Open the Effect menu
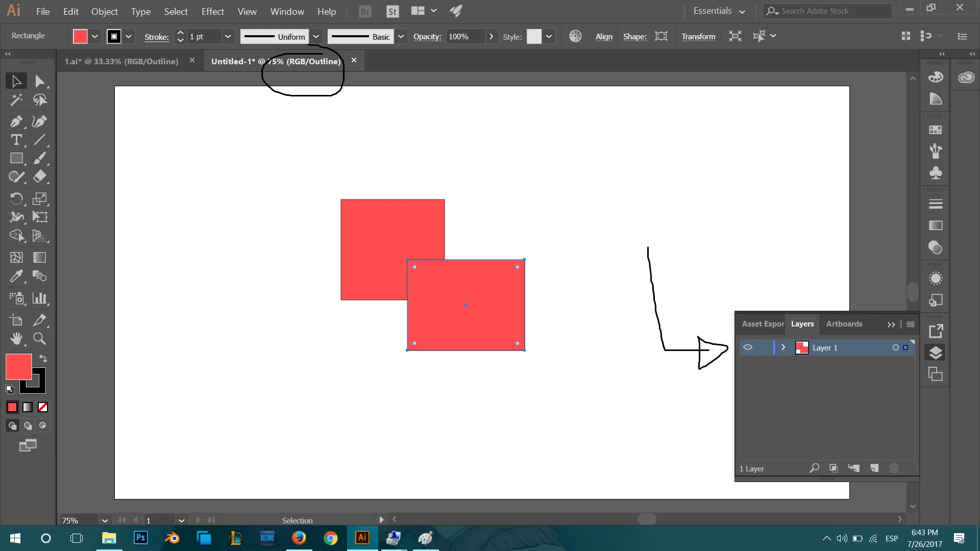 pos(212,11)
